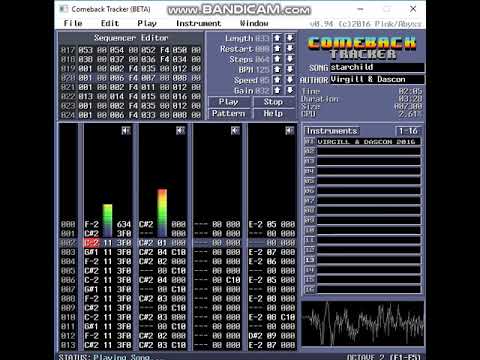Select empty instrument slot 08

(368, 211)
